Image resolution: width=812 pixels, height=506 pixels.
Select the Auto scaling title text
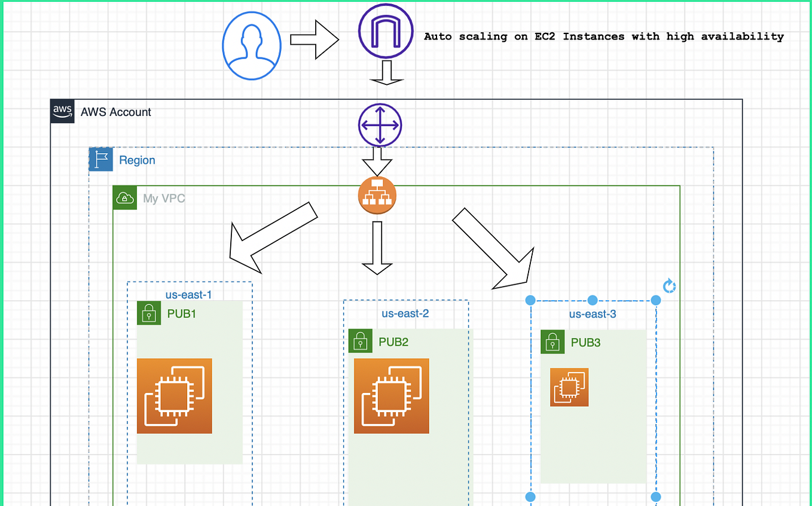click(x=603, y=36)
